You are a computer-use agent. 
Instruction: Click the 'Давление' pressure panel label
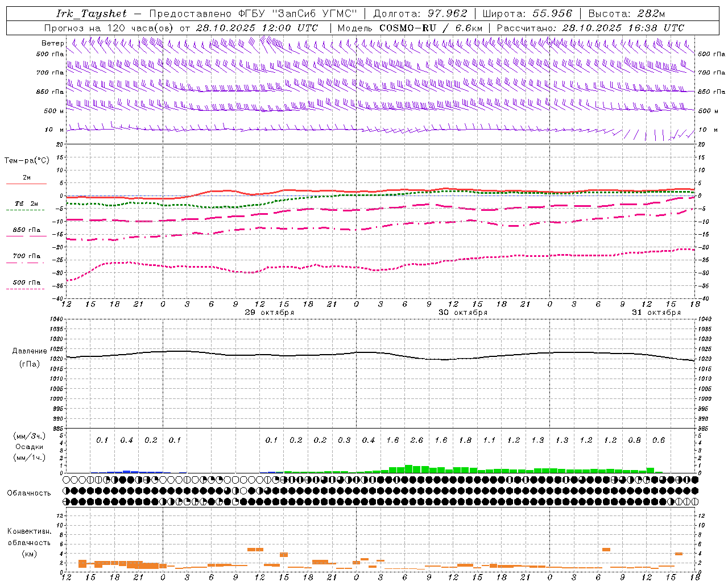(30, 351)
